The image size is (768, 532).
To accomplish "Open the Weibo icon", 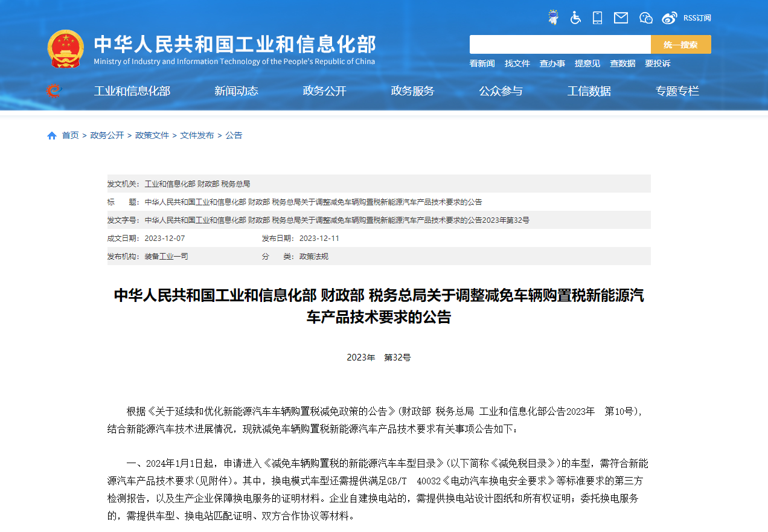I will 670,18.
